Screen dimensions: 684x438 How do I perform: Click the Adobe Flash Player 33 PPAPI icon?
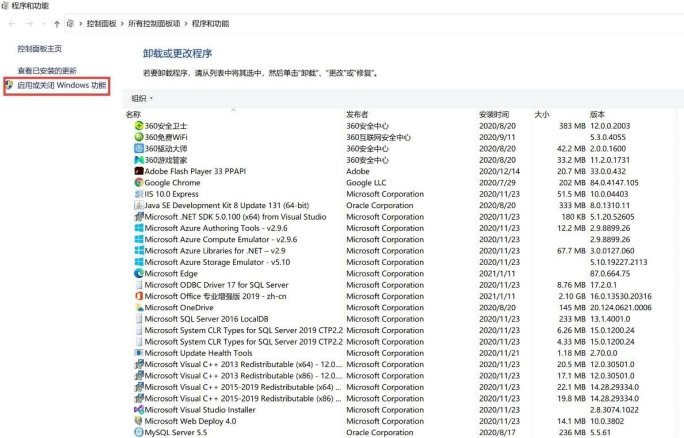pos(139,171)
